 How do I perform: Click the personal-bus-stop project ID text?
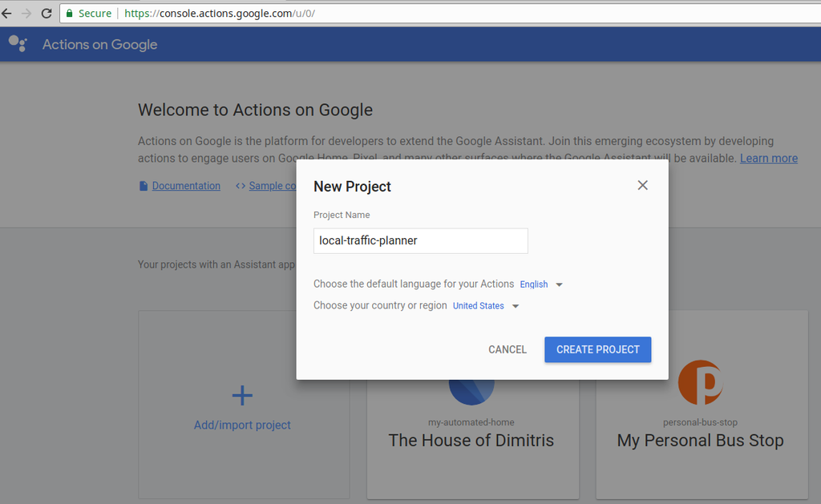tap(700, 421)
